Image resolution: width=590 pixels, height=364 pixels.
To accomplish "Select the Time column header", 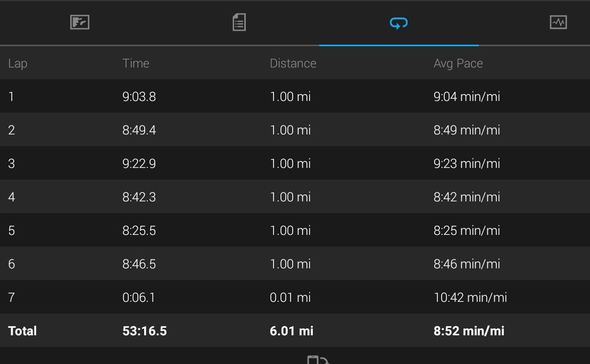I will [x=136, y=63].
